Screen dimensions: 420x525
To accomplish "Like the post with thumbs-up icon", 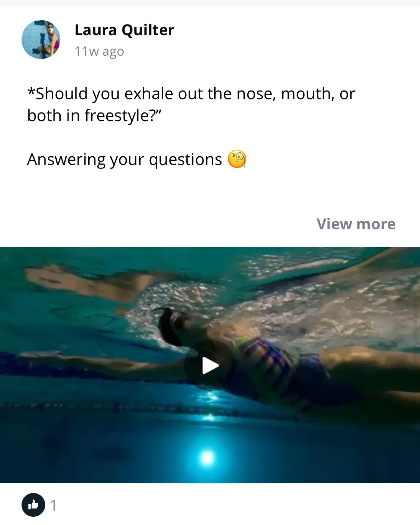I will coord(33,505).
